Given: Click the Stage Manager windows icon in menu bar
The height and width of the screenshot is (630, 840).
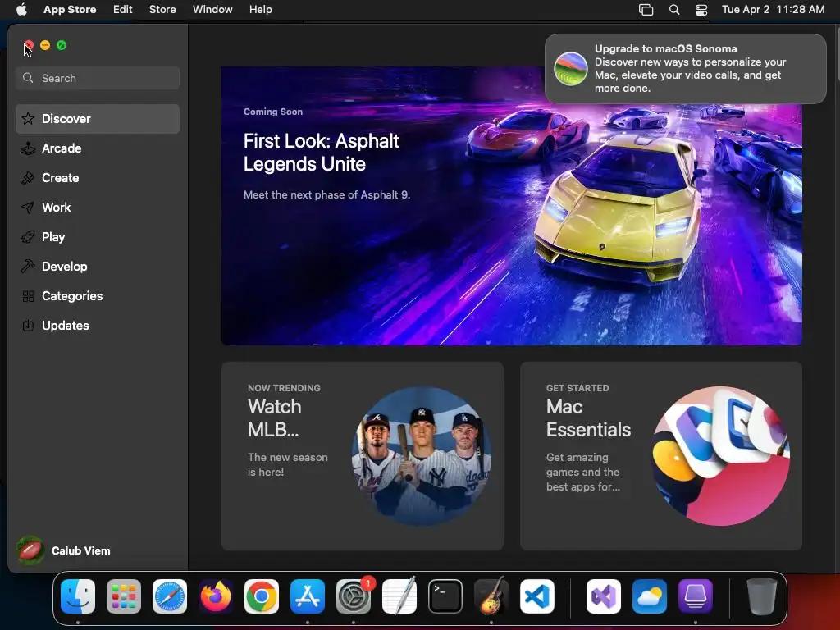Looking at the screenshot, I should 646,10.
